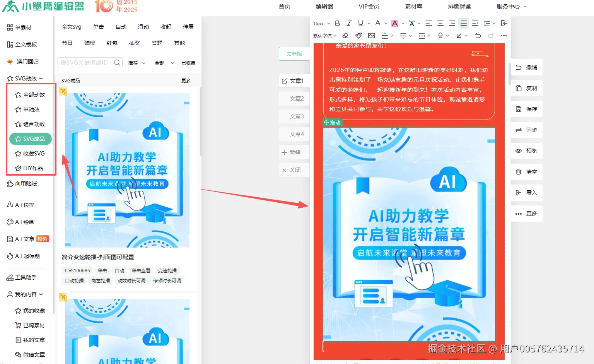The width and height of the screenshot is (594, 364).
Task: Open DIY作品 in sidebar
Action: (29, 168)
